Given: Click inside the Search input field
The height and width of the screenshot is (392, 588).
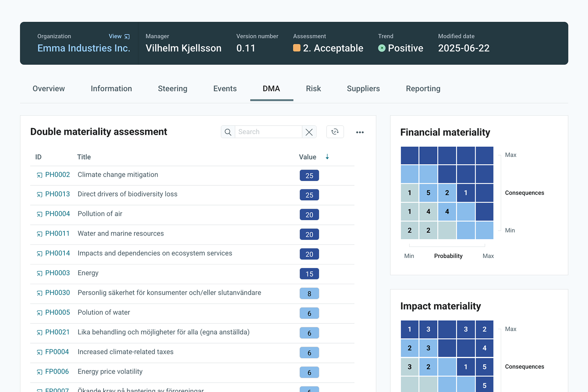Looking at the screenshot, I should coord(268,132).
